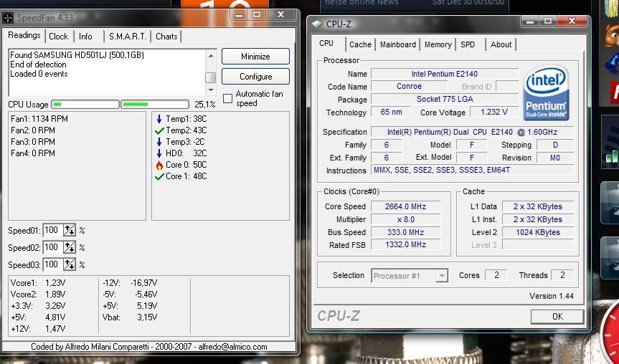Image resolution: width=619 pixels, height=364 pixels.
Task: Click the green checkmark icon beside Core 1
Action: [159, 176]
